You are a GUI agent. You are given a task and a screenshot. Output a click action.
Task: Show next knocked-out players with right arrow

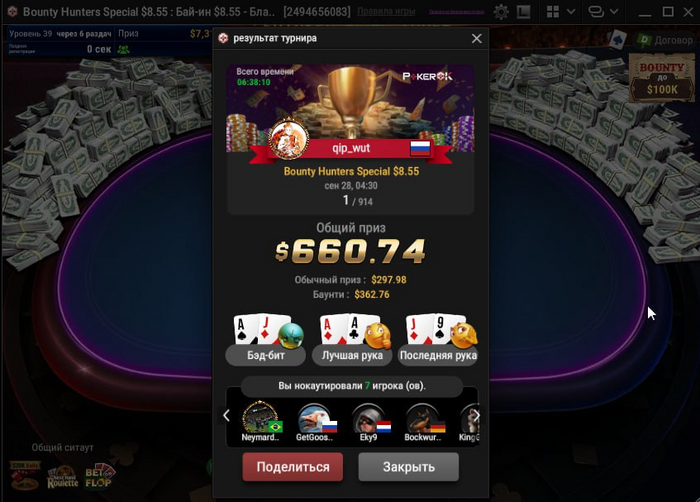pyautogui.click(x=476, y=416)
